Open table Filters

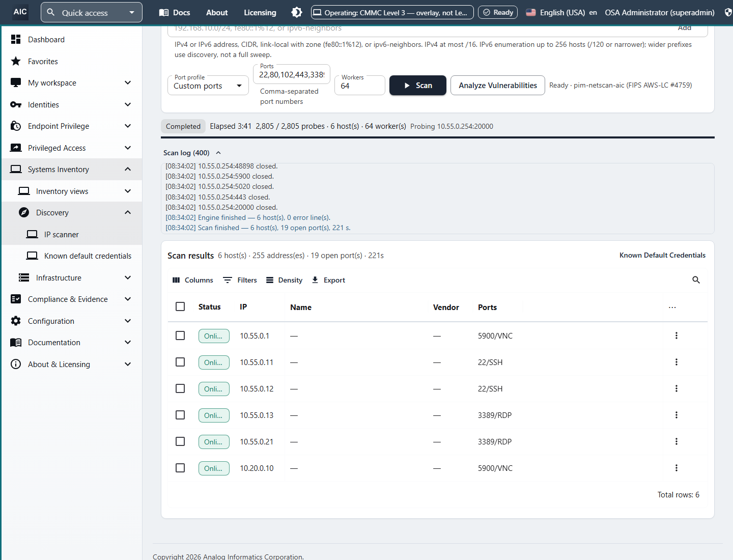tap(240, 280)
